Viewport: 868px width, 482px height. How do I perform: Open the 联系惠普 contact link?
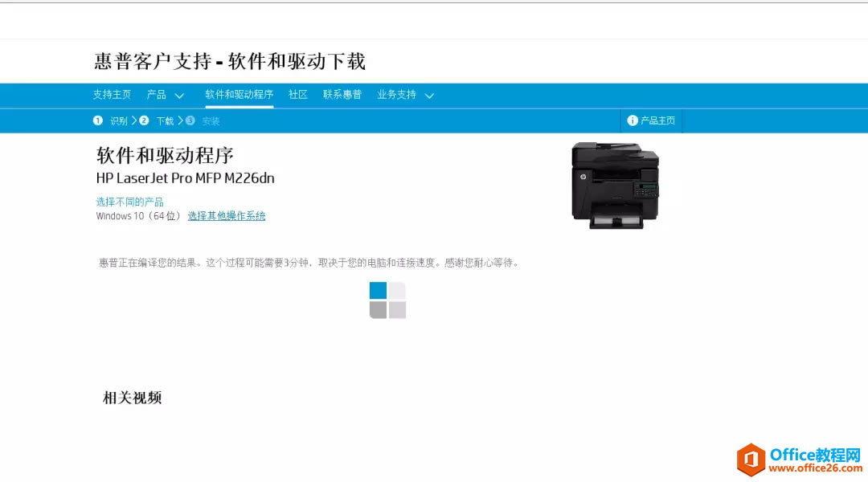click(x=342, y=95)
